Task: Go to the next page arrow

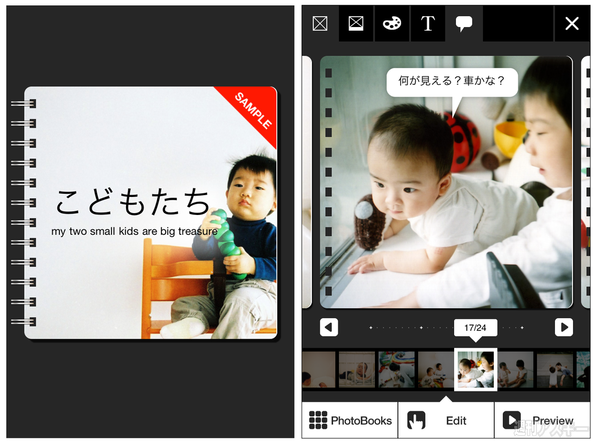Action: pyautogui.click(x=564, y=327)
